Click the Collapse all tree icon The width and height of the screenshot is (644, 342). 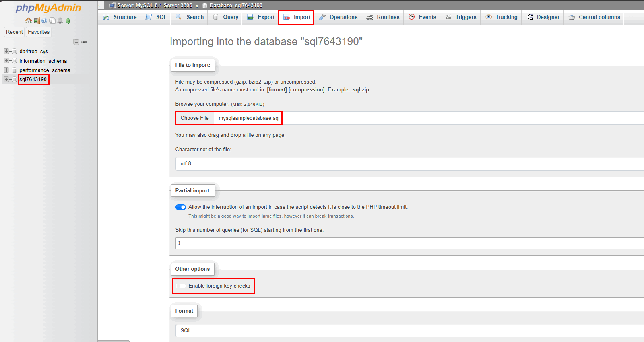[x=76, y=42]
